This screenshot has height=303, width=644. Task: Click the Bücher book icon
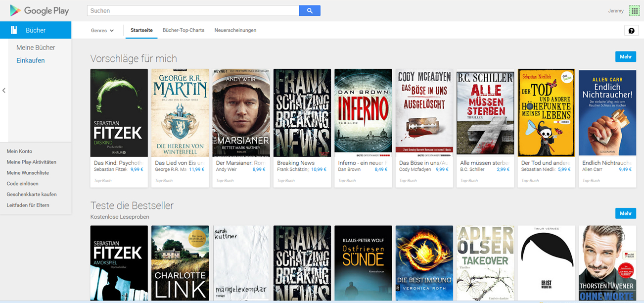pyautogui.click(x=14, y=30)
